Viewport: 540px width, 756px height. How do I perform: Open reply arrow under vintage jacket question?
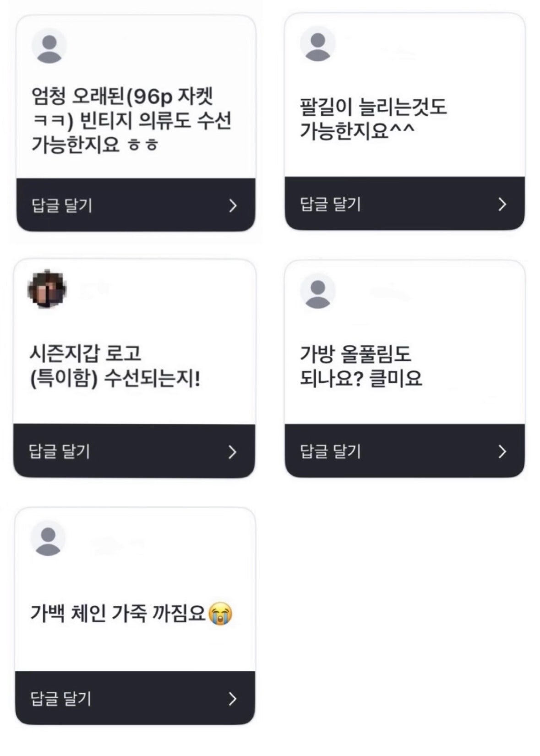(233, 206)
